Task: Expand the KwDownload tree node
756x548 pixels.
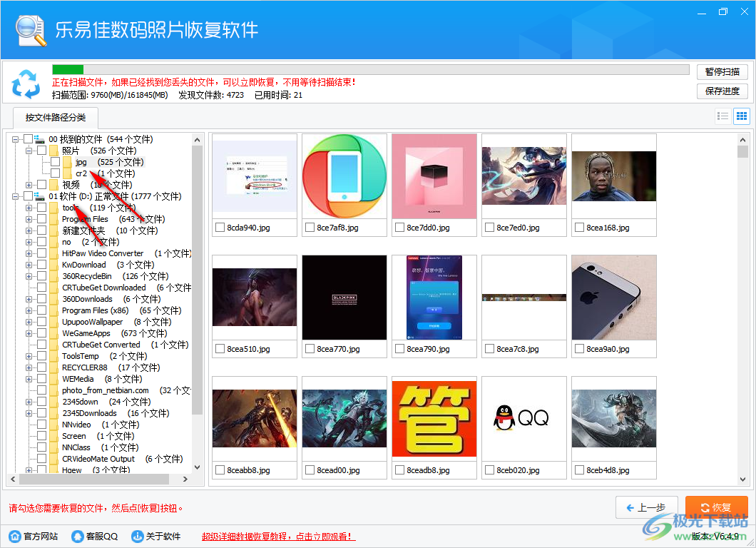Action: tap(29, 265)
